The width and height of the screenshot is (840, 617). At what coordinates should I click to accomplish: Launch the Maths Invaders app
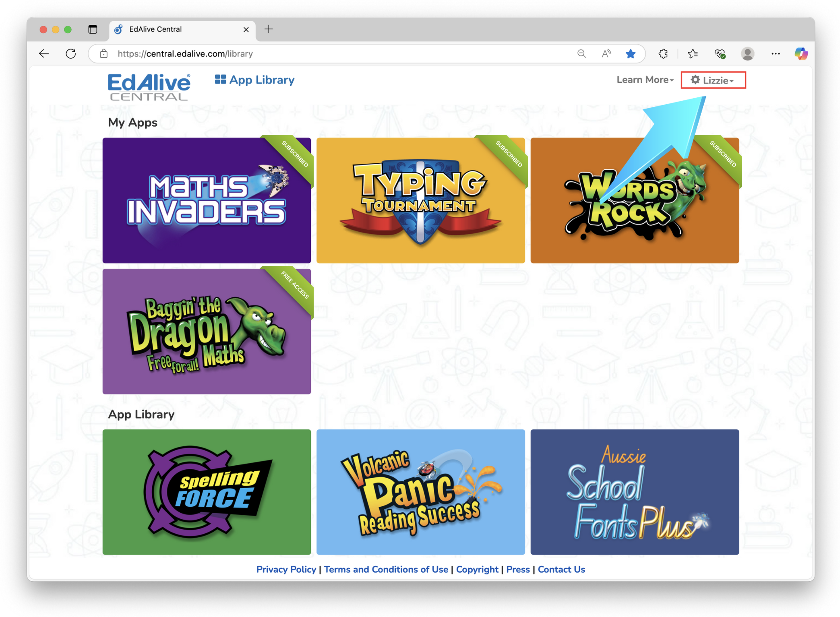pyautogui.click(x=207, y=200)
